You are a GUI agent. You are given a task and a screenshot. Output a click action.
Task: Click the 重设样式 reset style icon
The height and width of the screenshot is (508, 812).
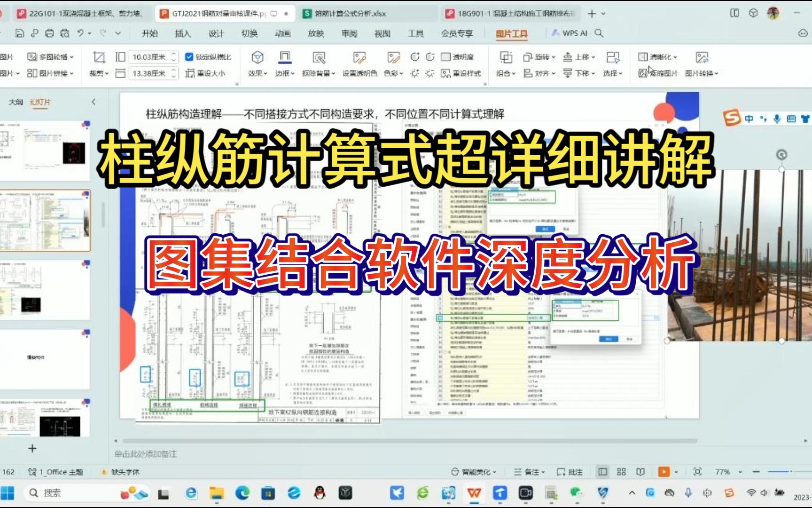tap(463, 73)
